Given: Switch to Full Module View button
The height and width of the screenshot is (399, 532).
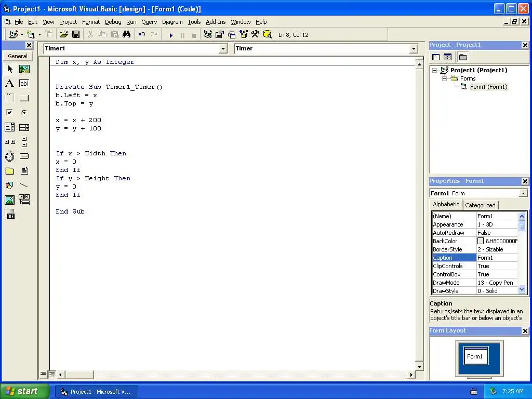Looking at the screenshot, I should click(x=51, y=375).
